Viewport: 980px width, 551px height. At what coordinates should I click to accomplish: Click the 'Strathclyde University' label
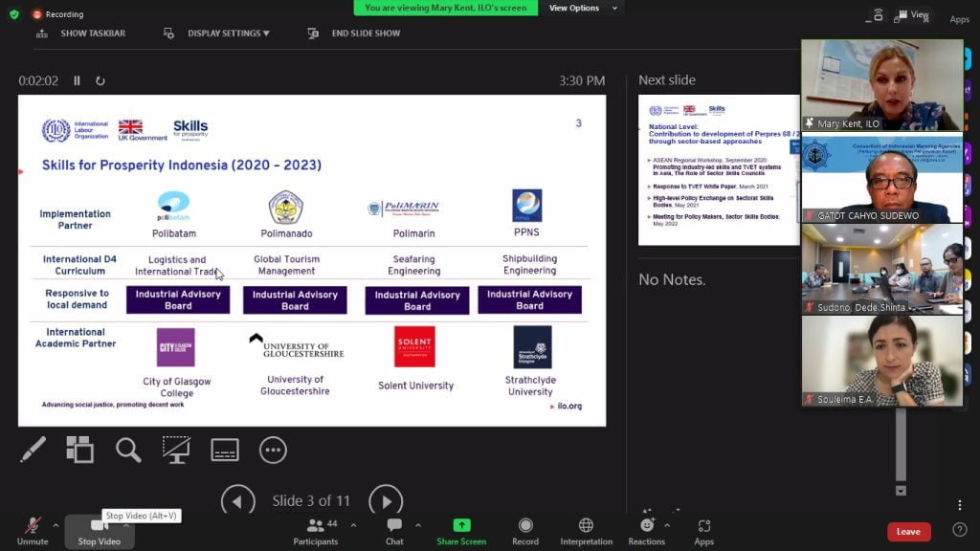coord(530,386)
